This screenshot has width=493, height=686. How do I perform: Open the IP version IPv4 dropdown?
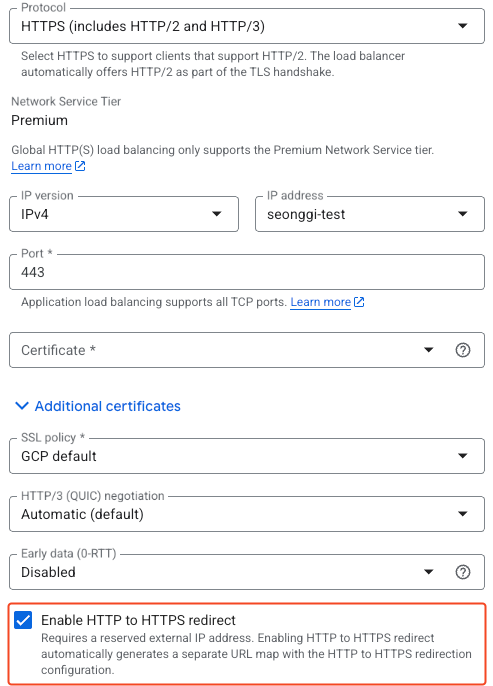point(124,214)
